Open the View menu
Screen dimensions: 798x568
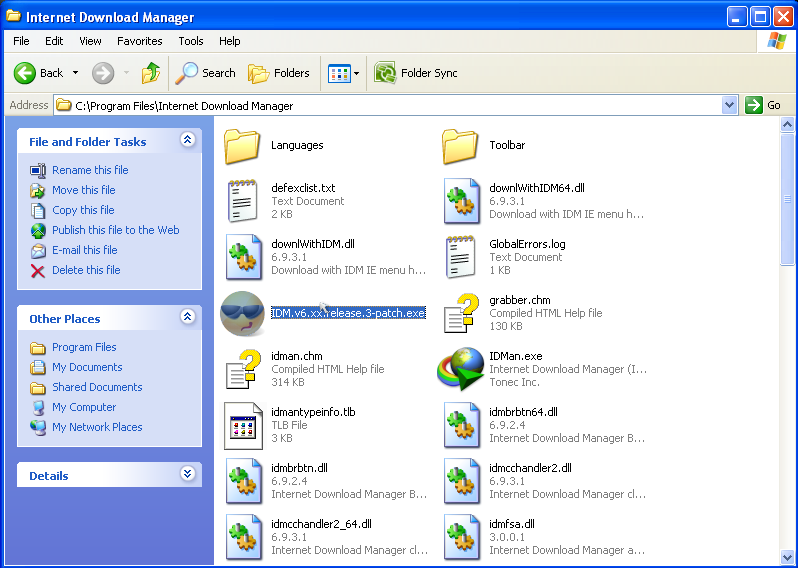pos(90,41)
